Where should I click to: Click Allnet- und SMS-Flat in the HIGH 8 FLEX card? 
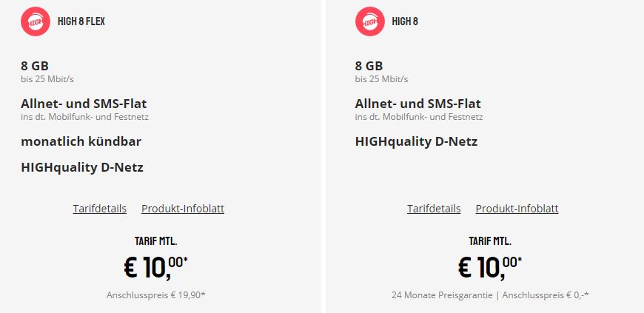click(x=84, y=104)
